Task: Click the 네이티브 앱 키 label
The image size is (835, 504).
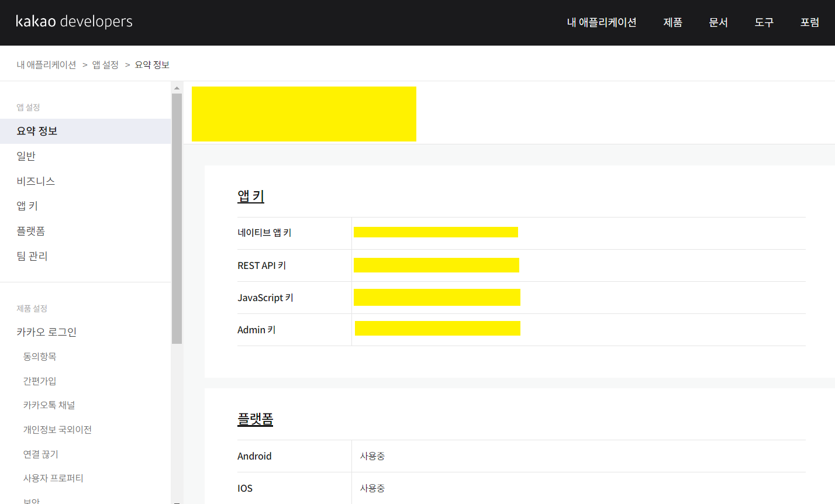Action: click(x=264, y=233)
